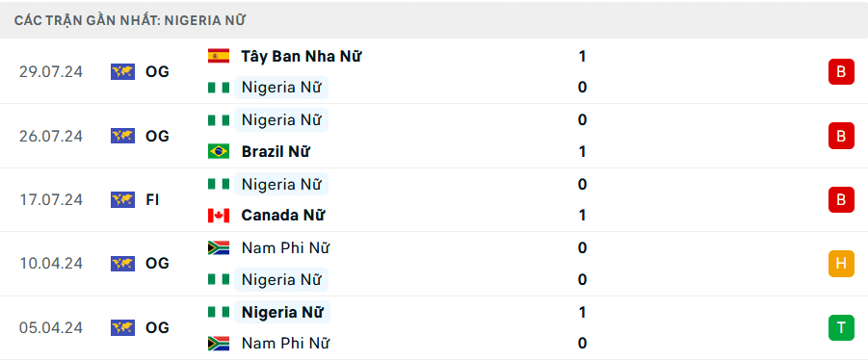Open Brazil Nữ team link
868x360 pixels.
click(276, 151)
